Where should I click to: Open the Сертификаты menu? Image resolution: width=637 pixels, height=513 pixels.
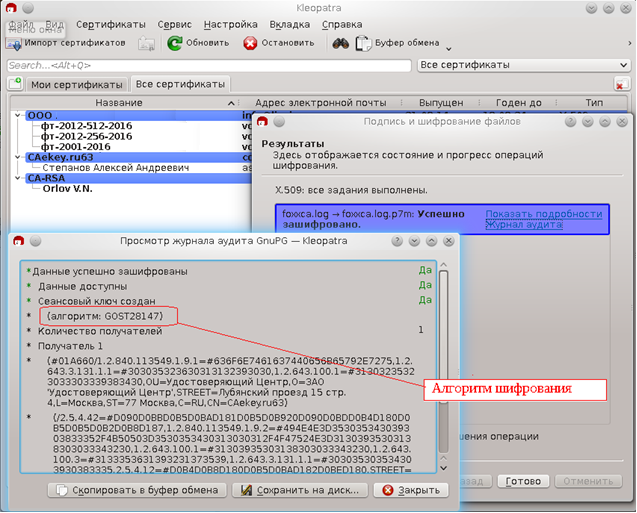pos(110,24)
